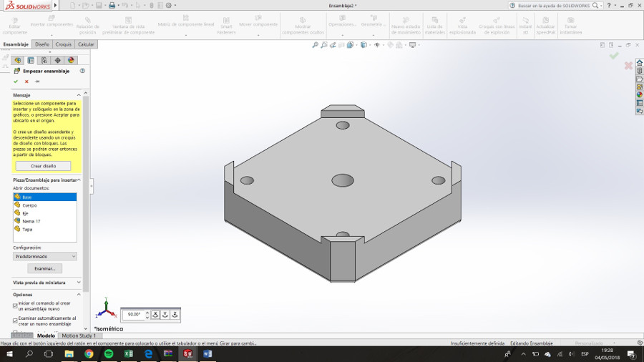Confirm with large green check in graphics corner
This screenshot has height=362, width=644.
[x=614, y=55]
